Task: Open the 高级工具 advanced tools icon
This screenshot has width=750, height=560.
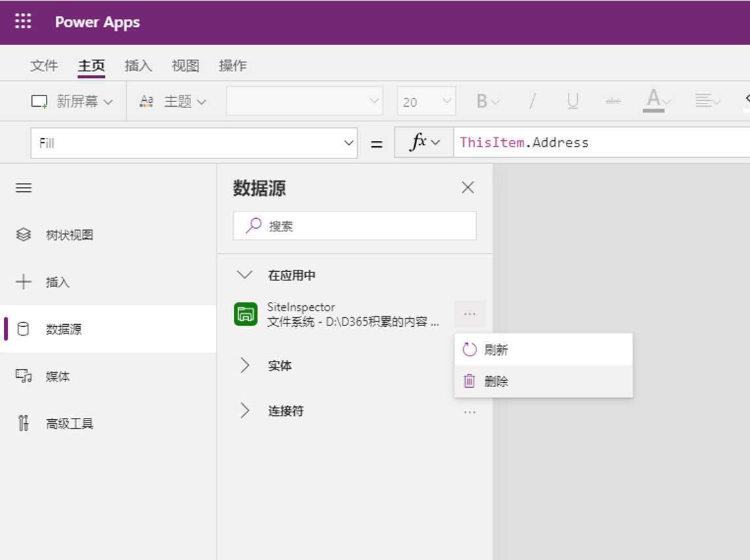Action: [x=24, y=423]
